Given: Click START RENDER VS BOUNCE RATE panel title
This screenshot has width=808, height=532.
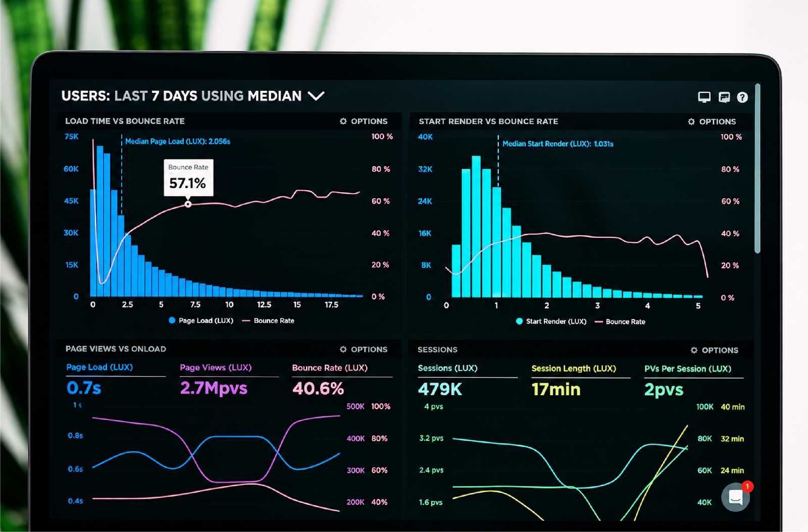Looking at the screenshot, I should [488, 122].
